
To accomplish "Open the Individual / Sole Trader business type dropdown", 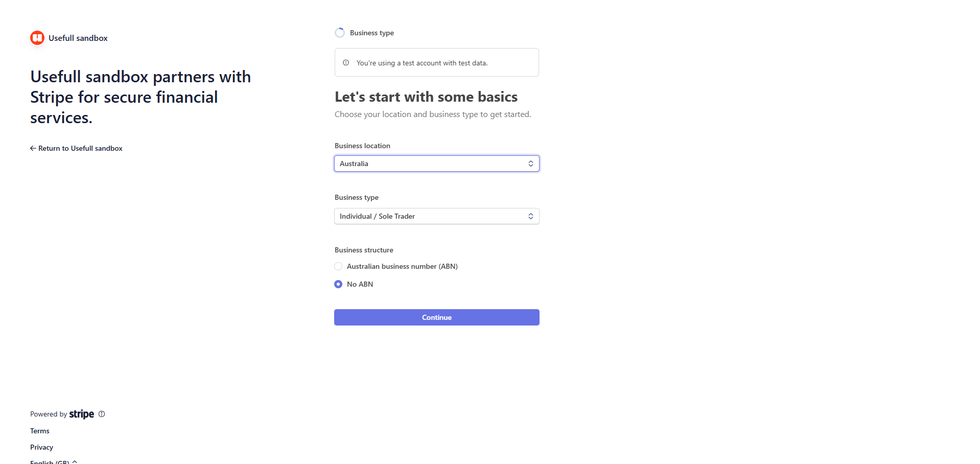I will pos(436,216).
